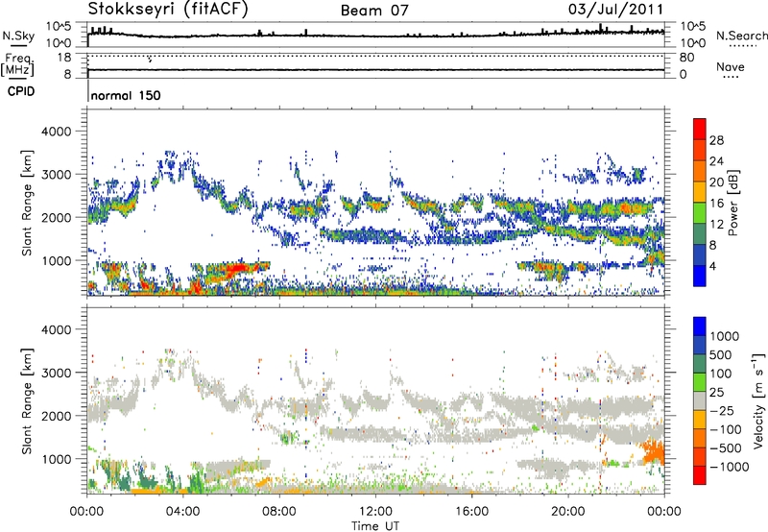Click the blue top of the velocity colorbar
Viewport: 768px width, 532px height.
700,326
